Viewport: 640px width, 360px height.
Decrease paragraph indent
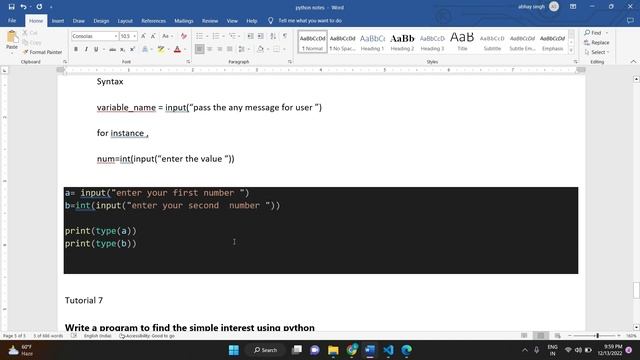click(x=251, y=36)
